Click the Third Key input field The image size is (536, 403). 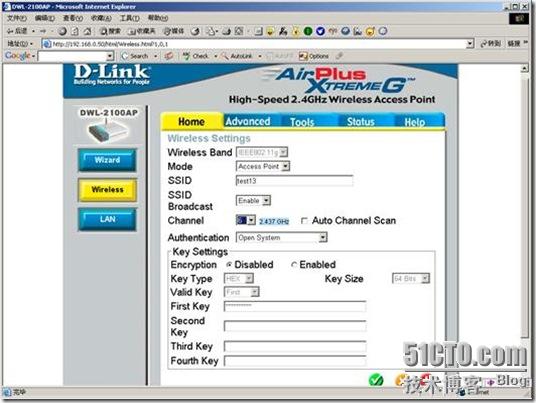click(x=295, y=347)
